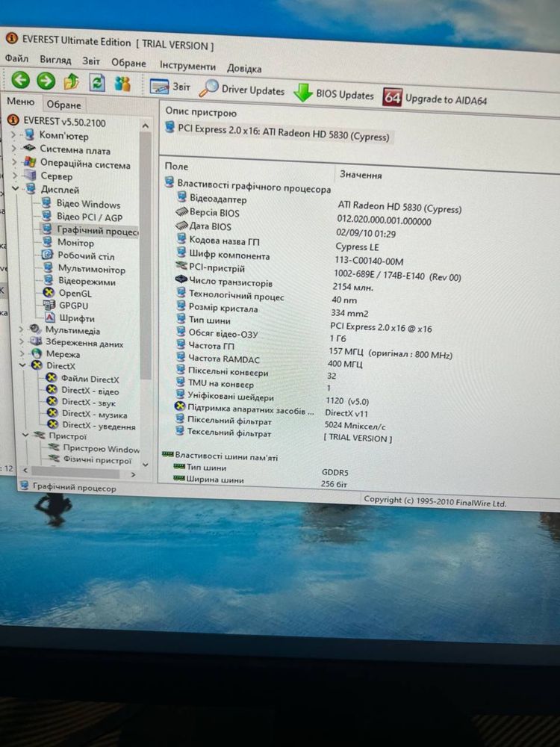Click the DirectX - музика icon
Screen dimensions: 560x747
pyautogui.click(x=52, y=413)
